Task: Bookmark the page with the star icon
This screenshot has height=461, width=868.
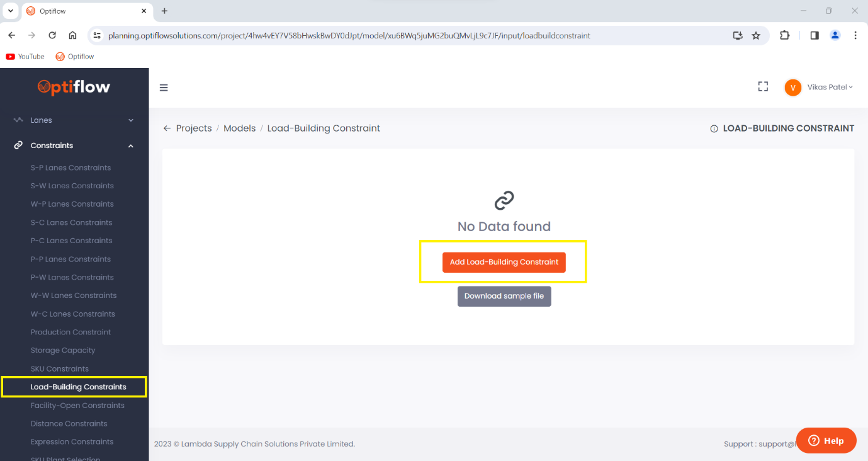Action: point(756,36)
